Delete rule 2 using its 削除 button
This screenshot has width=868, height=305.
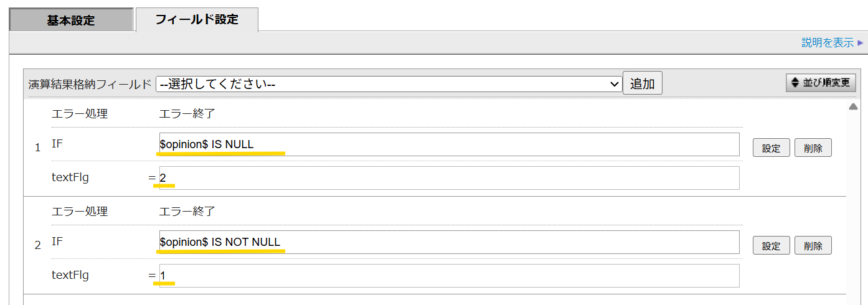813,245
